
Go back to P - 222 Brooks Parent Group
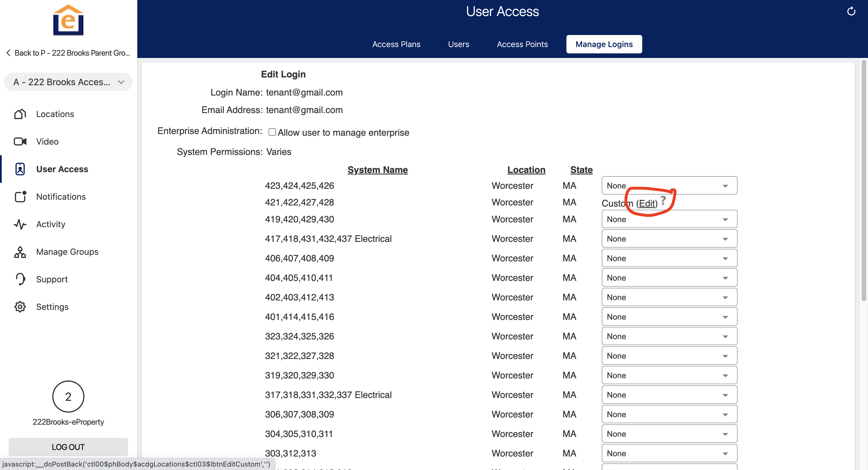(x=68, y=53)
